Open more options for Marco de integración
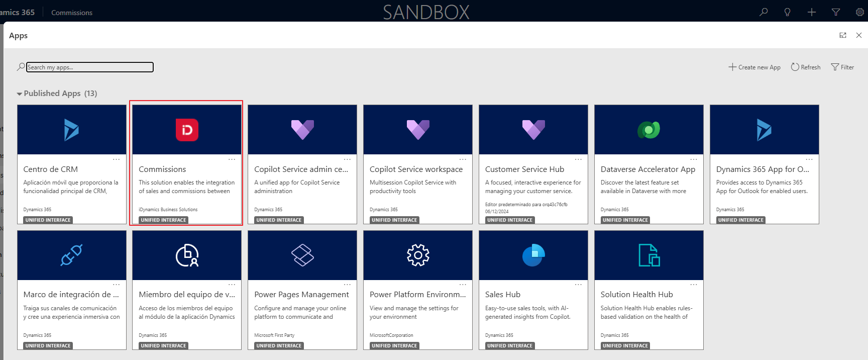 [117, 285]
